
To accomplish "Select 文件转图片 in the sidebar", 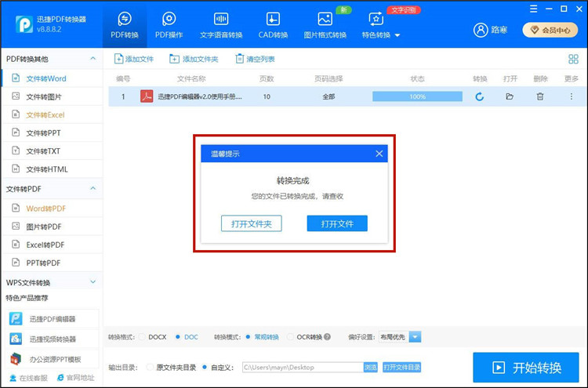I will coord(52,96).
